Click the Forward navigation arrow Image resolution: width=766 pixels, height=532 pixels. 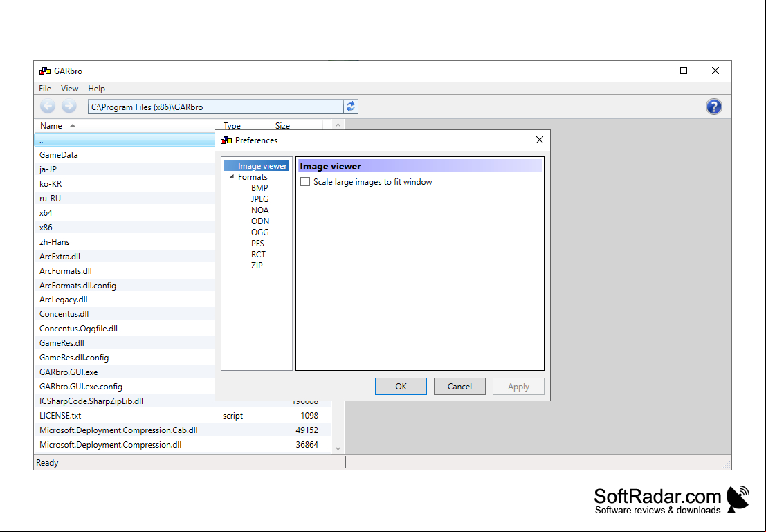(x=69, y=106)
